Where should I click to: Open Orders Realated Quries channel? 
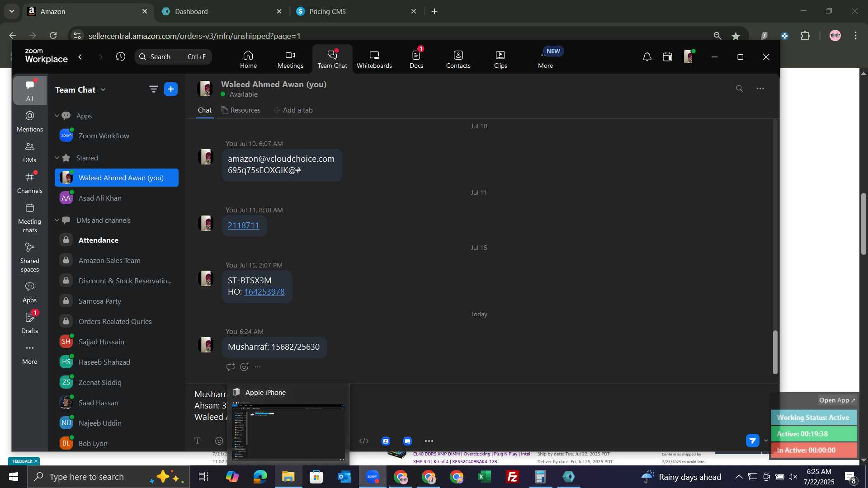pyautogui.click(x=117, y=321)
